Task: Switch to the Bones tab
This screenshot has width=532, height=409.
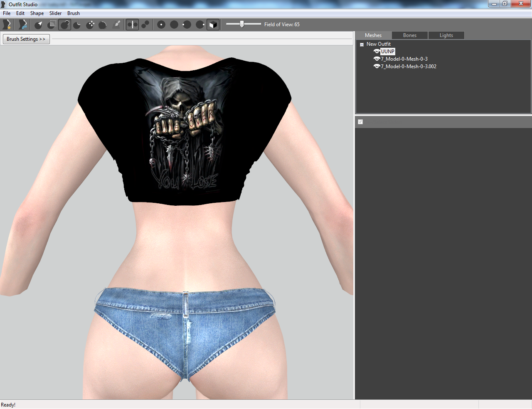Action: 410,35
